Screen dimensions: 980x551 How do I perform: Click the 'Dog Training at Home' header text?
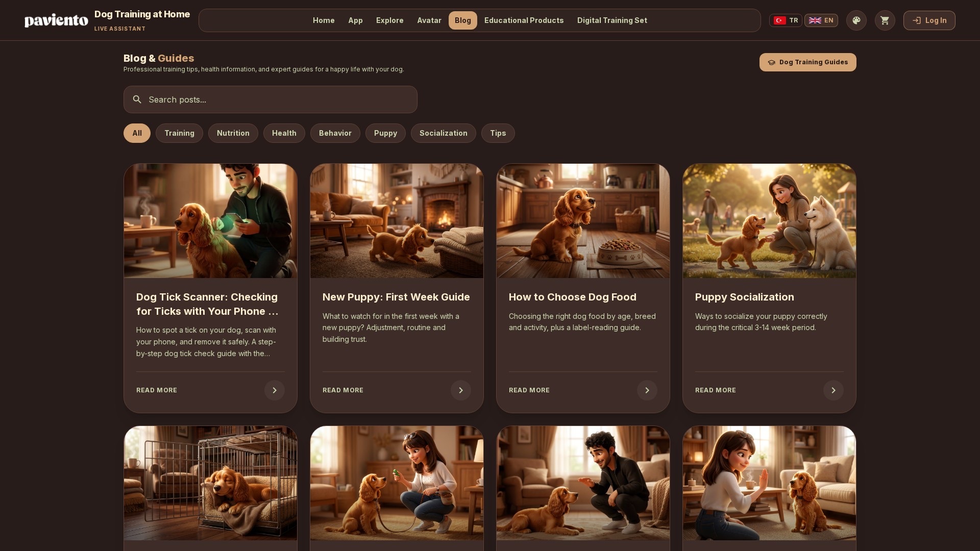tap(142, 14)
